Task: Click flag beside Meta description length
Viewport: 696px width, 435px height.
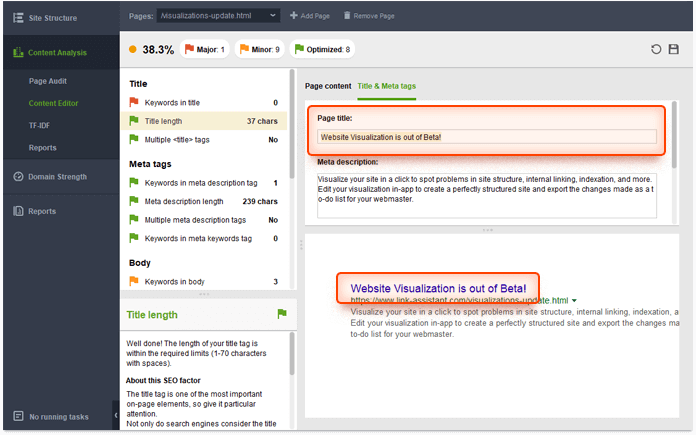Action: [134, 201]
